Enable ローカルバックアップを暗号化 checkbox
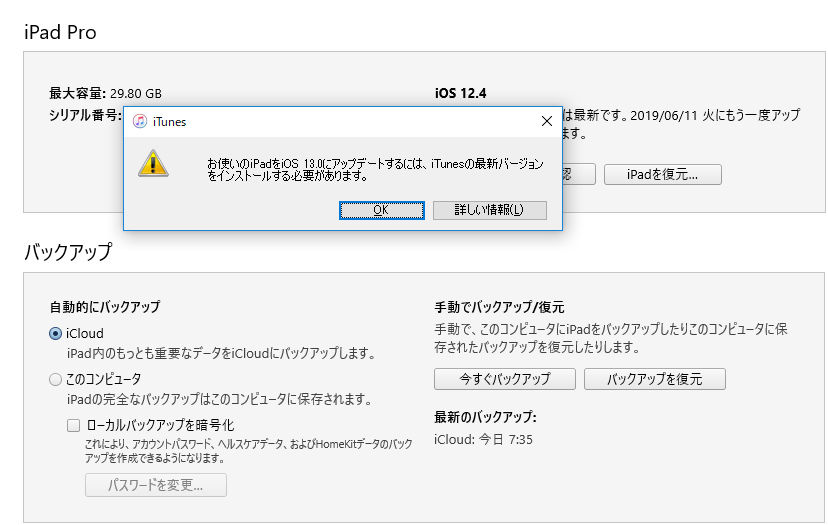This screenshot has height=525, width=828. click(73, 425)
